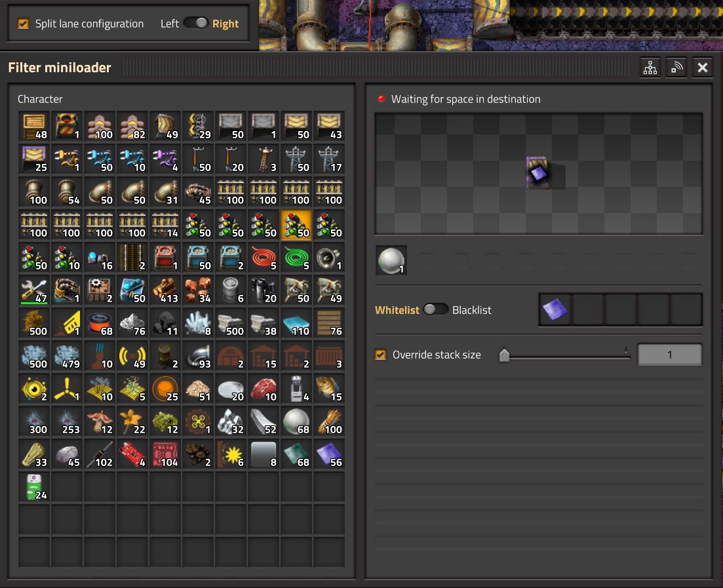Select the repair pack stack of 47
The image size is (723, 588).
pos(34,290)
